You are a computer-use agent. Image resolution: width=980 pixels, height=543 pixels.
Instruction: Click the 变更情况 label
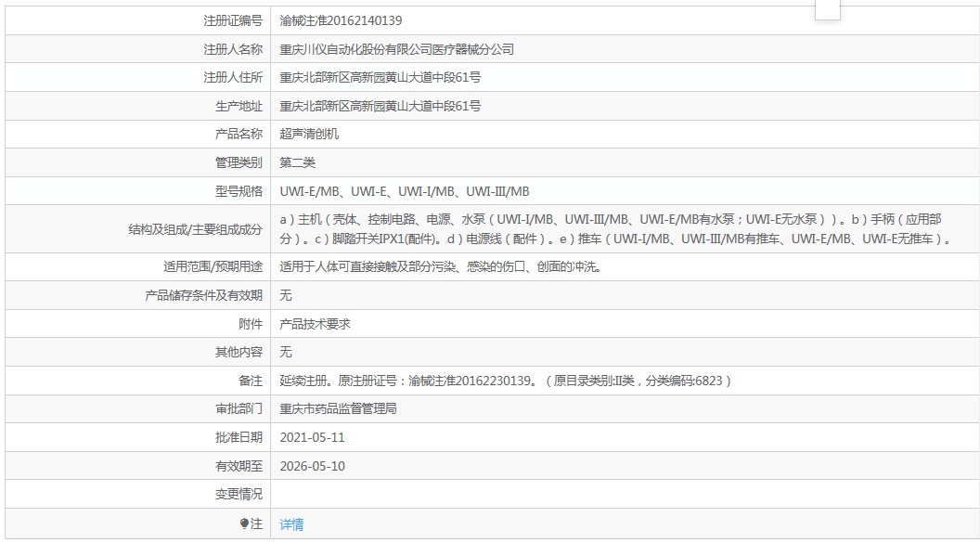pyautogui.click(x=239, y=494)
